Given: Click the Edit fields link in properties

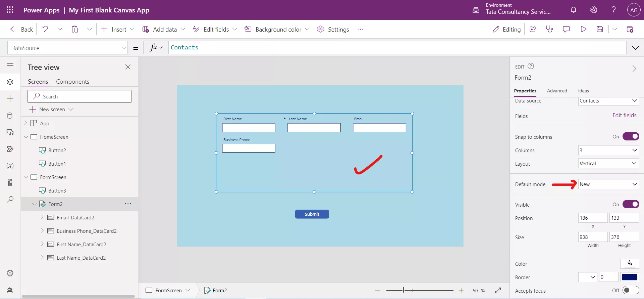Looking at the screenshot, I should (x=624, y=115).
